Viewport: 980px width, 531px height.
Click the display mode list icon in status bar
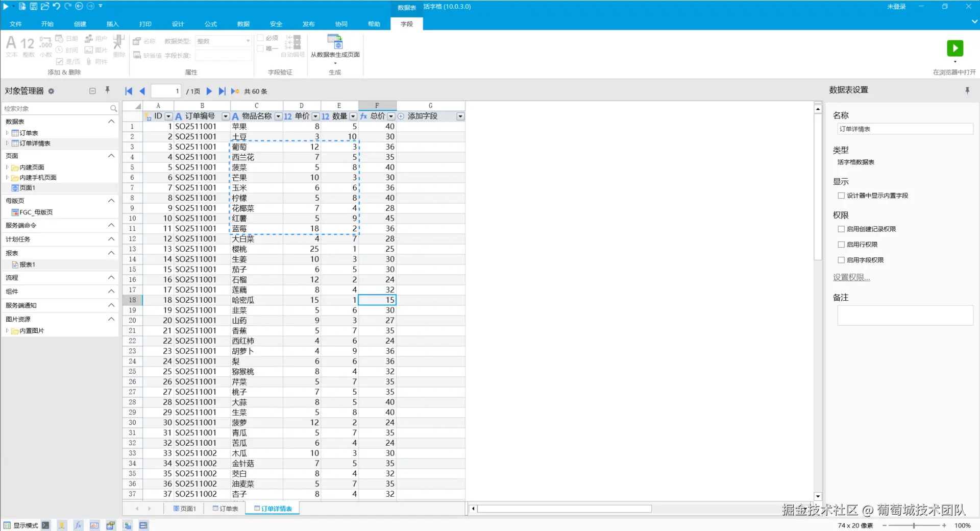[7, 525]
